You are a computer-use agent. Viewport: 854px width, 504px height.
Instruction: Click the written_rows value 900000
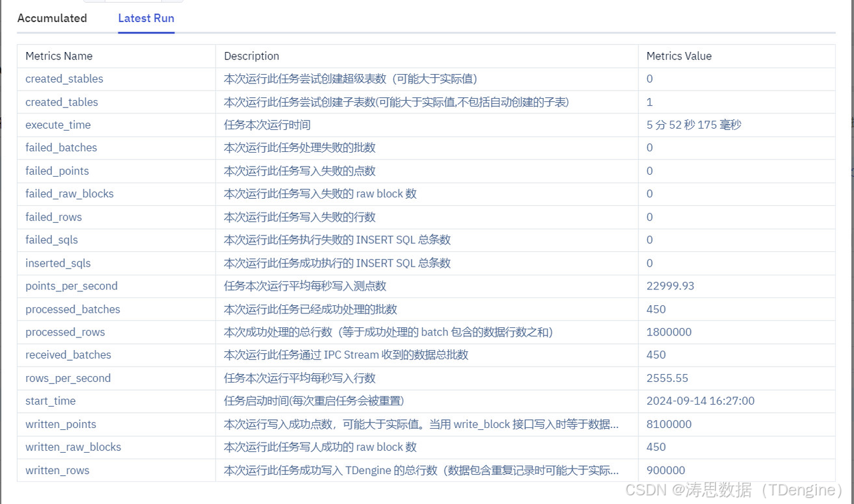coord(666,470)
